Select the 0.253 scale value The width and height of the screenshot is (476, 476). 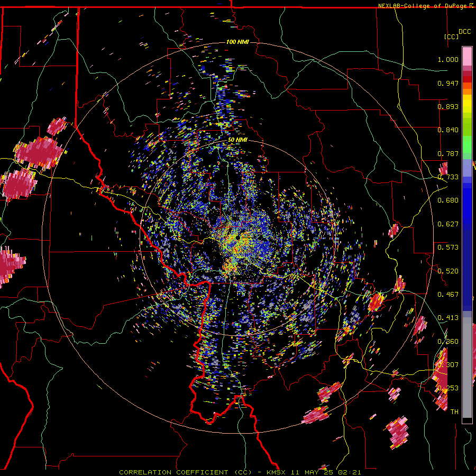point(448,388)
